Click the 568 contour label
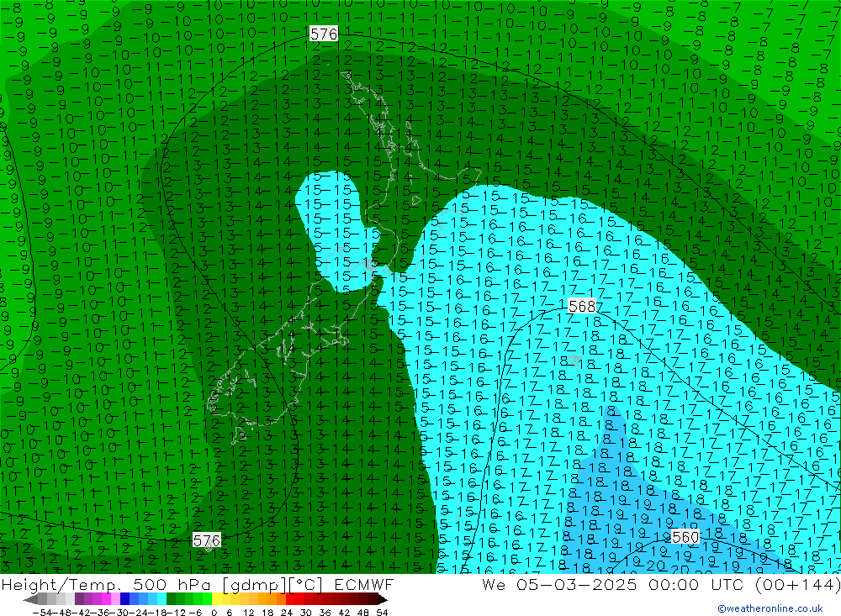Viewport: 841px width, 616px height. click(x=582, y=306)
